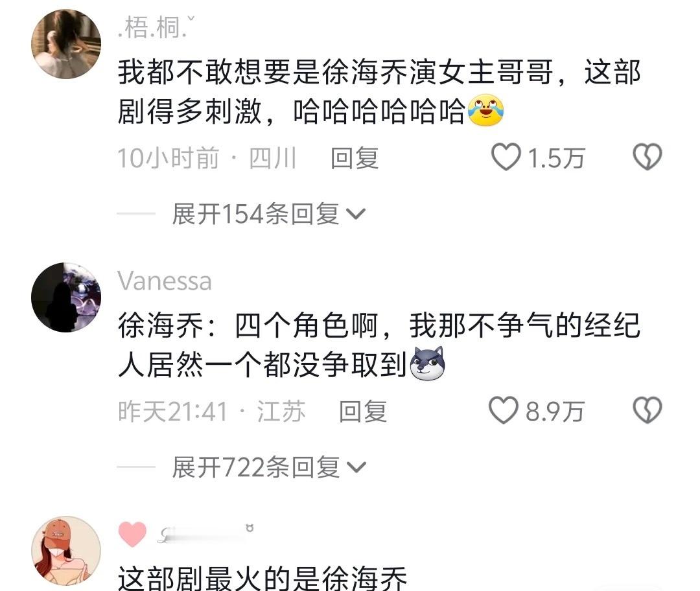
Task: Open the third commenter's cartoon avatar
Action: tap(66, 551)
